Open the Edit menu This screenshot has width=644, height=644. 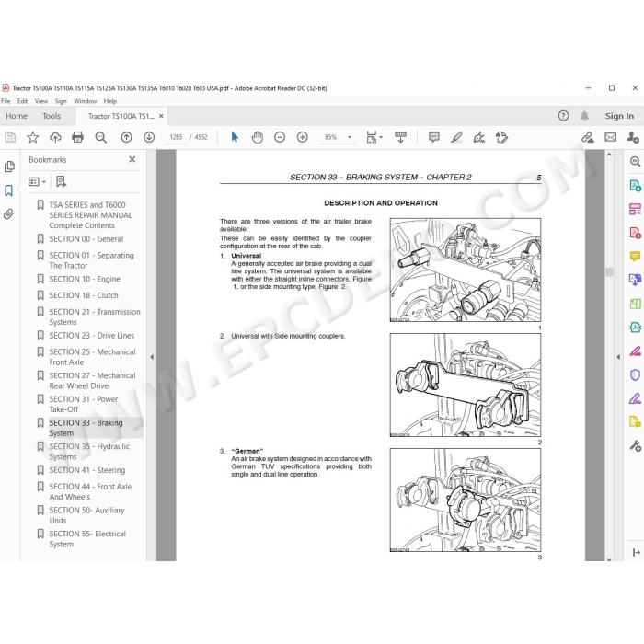pos(23,101)
